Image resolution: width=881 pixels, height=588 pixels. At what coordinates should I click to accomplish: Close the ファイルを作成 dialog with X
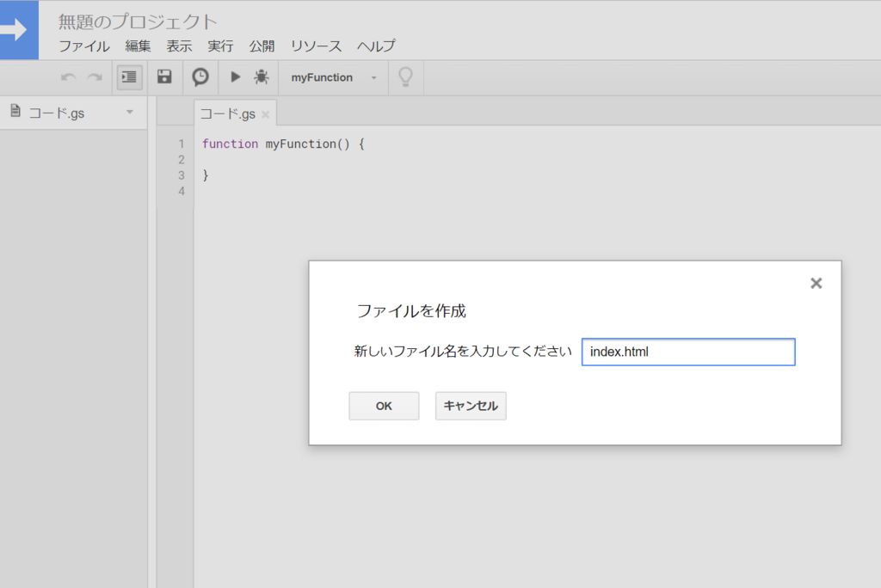pos(816,283)
